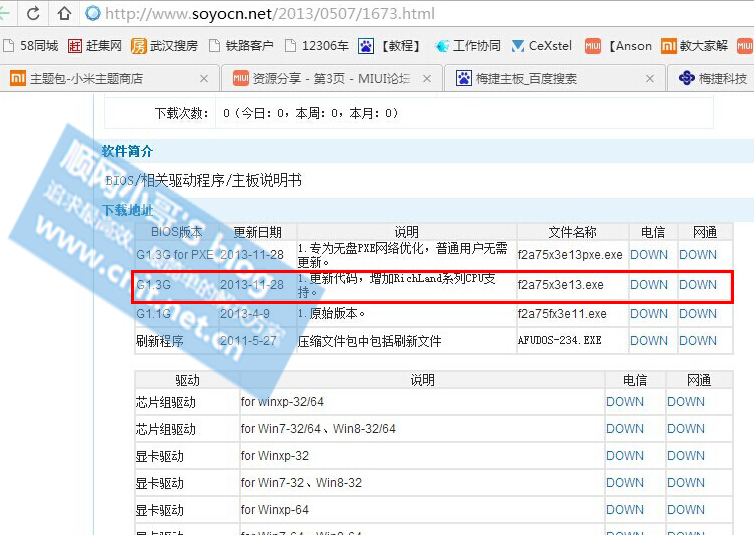Select the file name f2a75x3e13.exe
The image size is (754, 535).
click(x=560, y=285)
